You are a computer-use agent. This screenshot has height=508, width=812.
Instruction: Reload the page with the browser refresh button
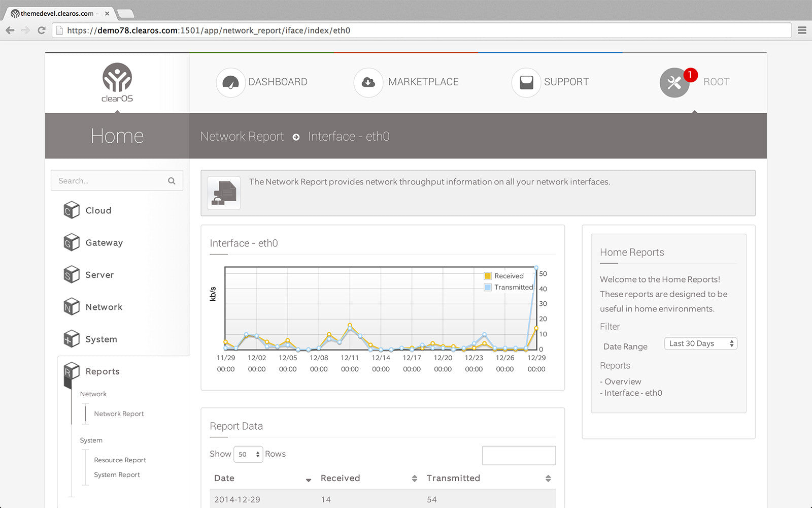42,30
